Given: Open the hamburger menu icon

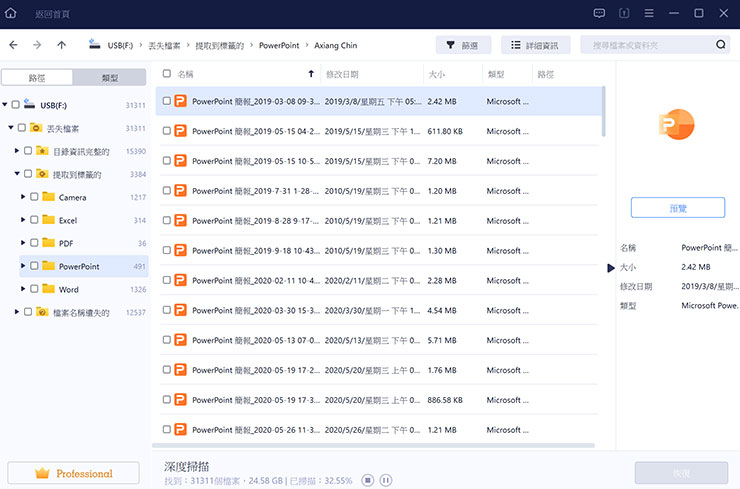Looking at the screenshot, I should [650, 13].
